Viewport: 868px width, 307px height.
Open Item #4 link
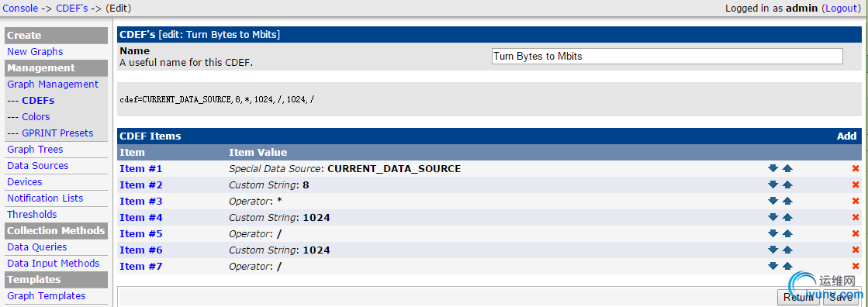pos(140,217)
